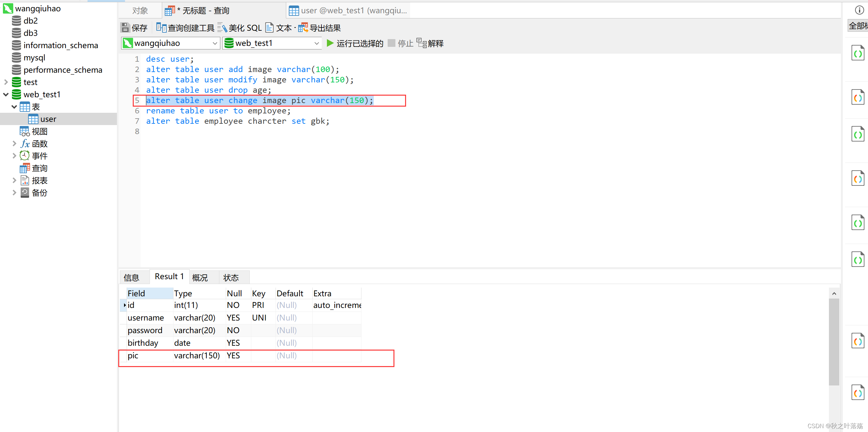The height and width of the screenshot is (432, 868).
Task: Switch to web_test1 database dropdown
Action: tap(271, 43)
